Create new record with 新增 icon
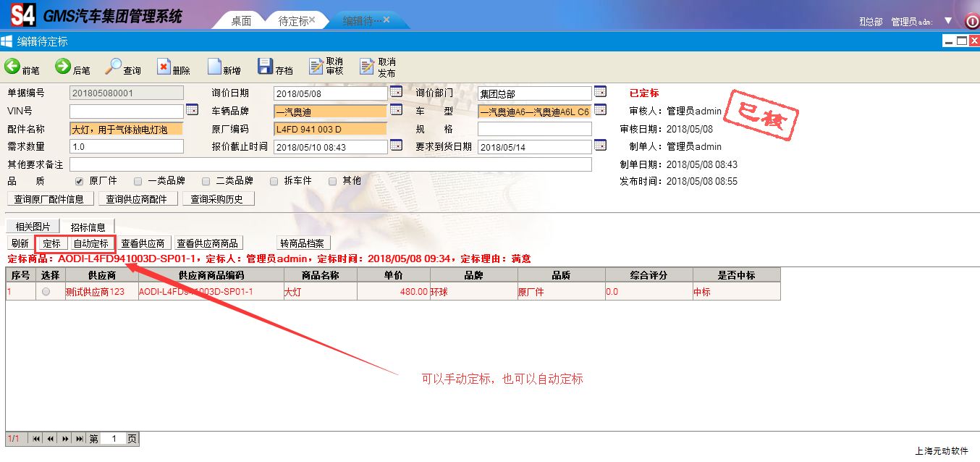The width and height of the screenshot is (980, 462). click(x=214, y=67)
